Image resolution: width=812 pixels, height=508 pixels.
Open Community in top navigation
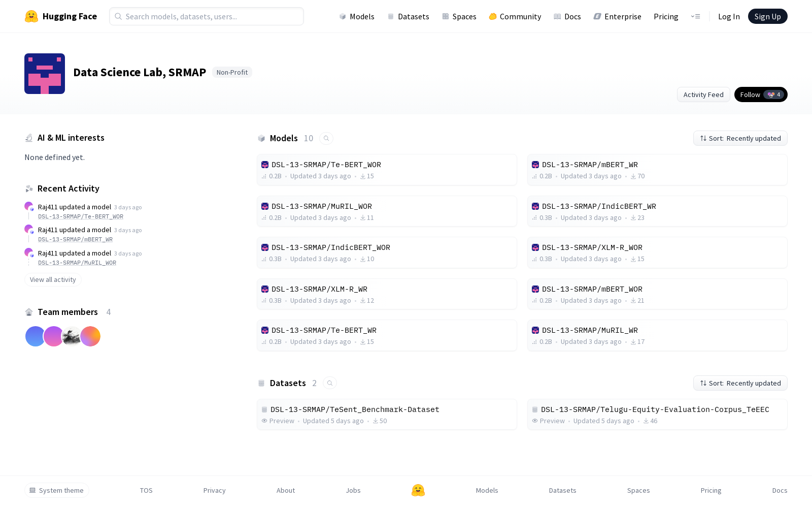(515, 16)
